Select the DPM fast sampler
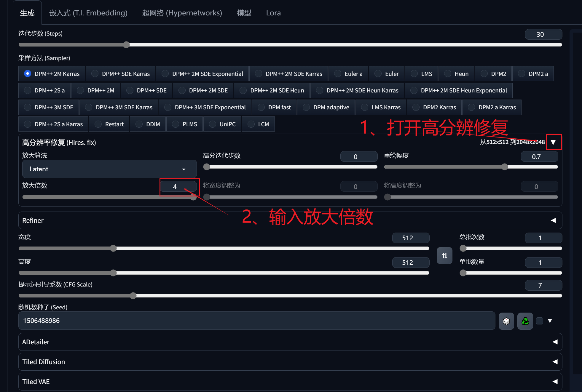 (274, 107)
